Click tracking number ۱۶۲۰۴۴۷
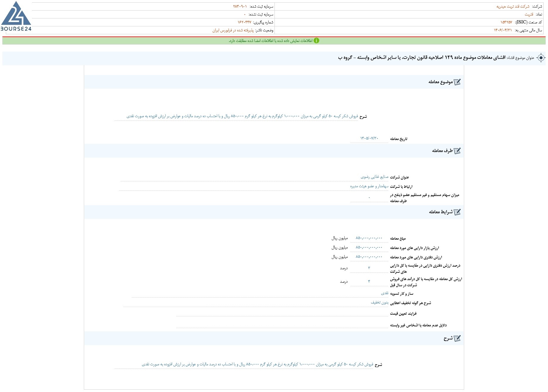 (244, 22)
